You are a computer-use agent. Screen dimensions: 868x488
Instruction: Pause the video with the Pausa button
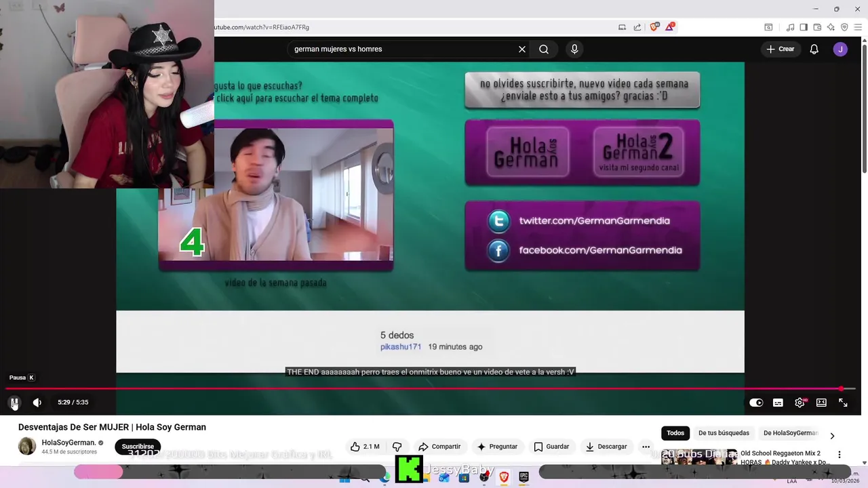[14, 403]
